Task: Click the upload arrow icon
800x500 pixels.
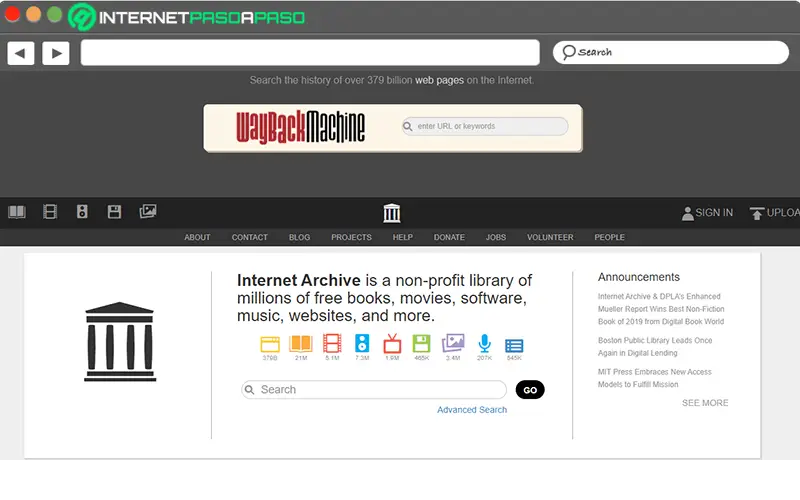Action: point(757,213)
